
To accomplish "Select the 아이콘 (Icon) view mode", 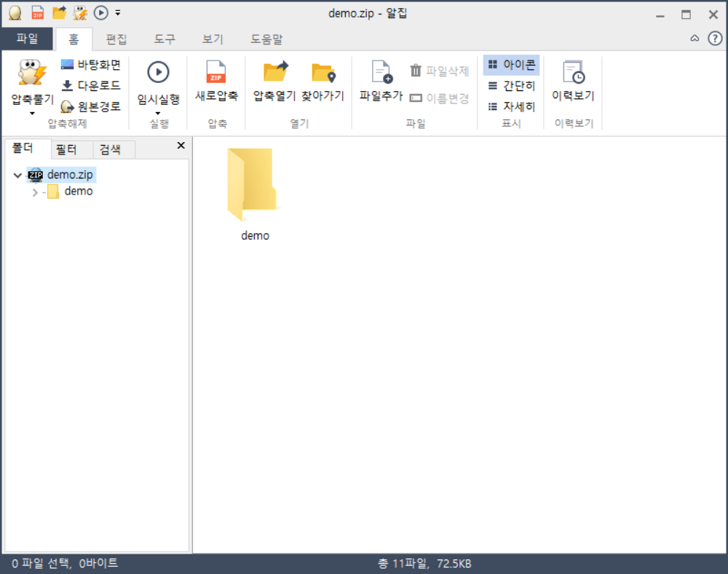I will (x=512, y=65).
